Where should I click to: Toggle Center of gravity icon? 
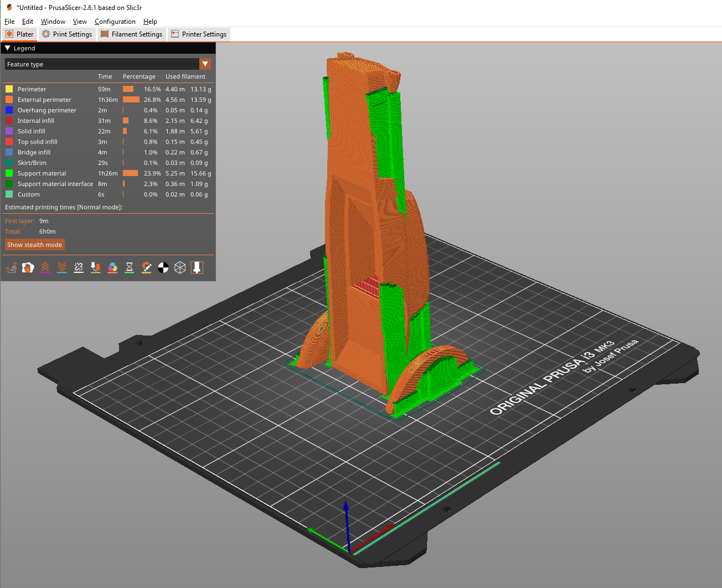coord(163,268)
